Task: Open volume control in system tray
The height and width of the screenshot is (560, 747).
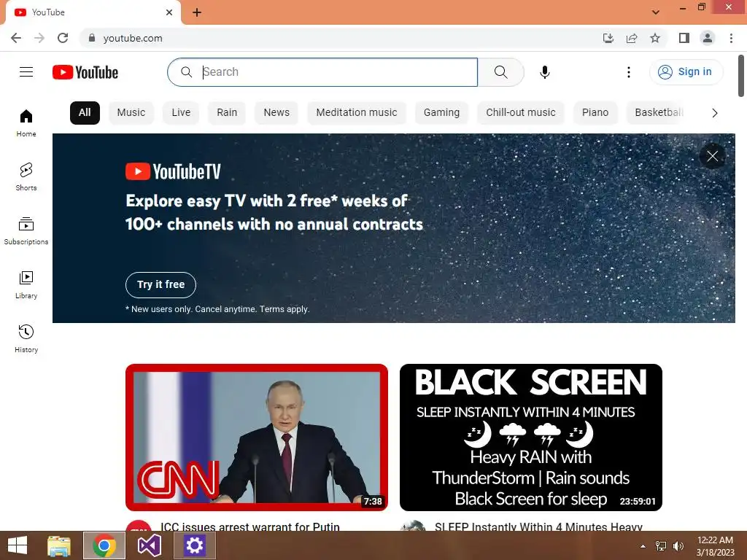Action: (x=678, y=546)
